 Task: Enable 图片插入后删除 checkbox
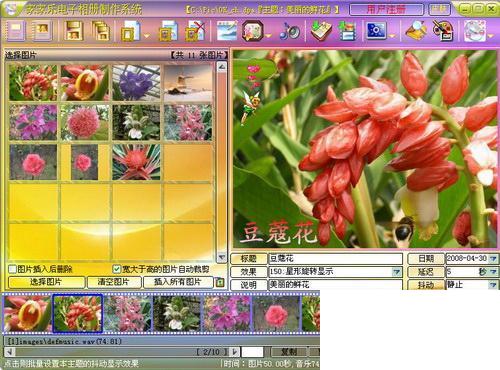tap(12, 269)
